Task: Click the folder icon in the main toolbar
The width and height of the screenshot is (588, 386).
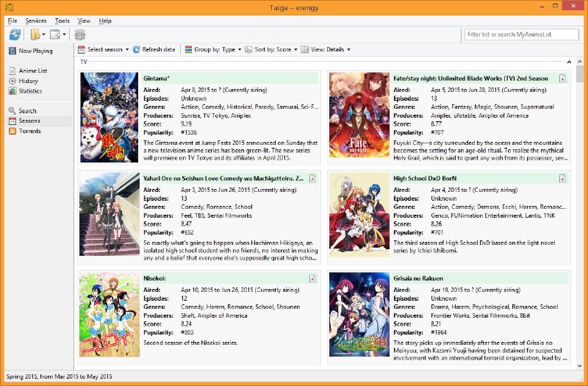Action: (35, 35)
